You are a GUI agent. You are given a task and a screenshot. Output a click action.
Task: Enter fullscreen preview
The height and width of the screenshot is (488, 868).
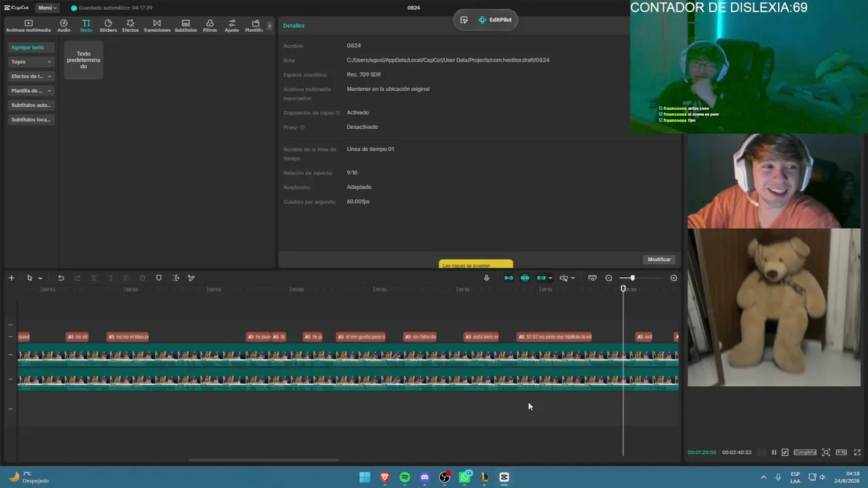pos(857,452)
